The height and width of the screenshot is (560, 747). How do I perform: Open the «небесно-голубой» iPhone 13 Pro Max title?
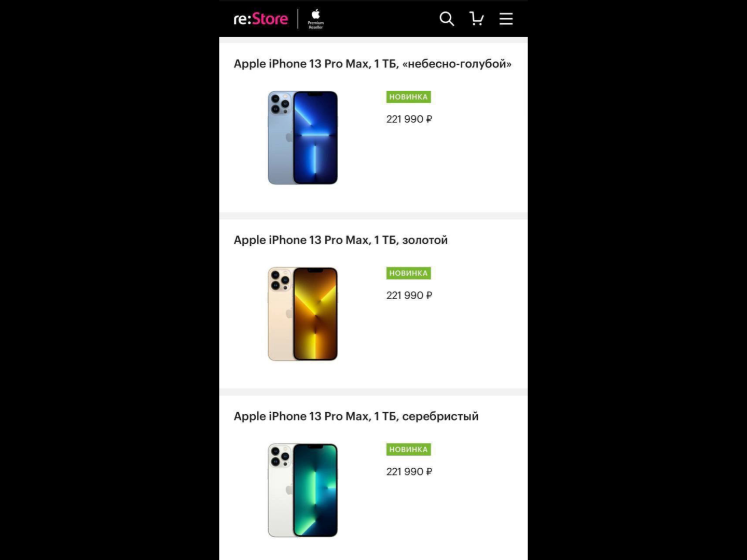[372, 64]
